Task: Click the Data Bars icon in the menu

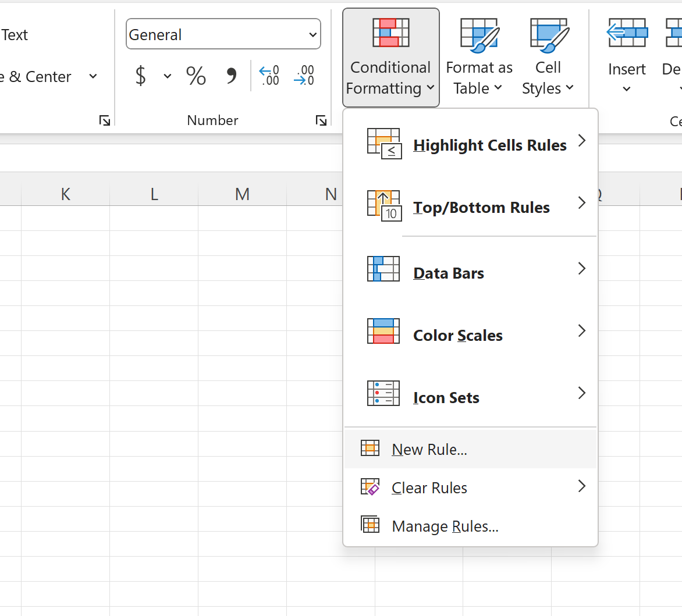Action: [x=383, y=269]
